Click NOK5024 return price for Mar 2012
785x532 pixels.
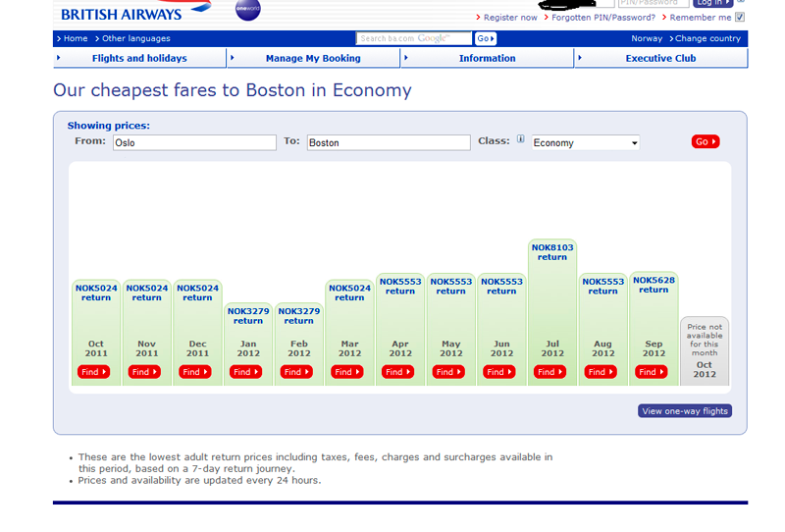[x=349, y=293]
